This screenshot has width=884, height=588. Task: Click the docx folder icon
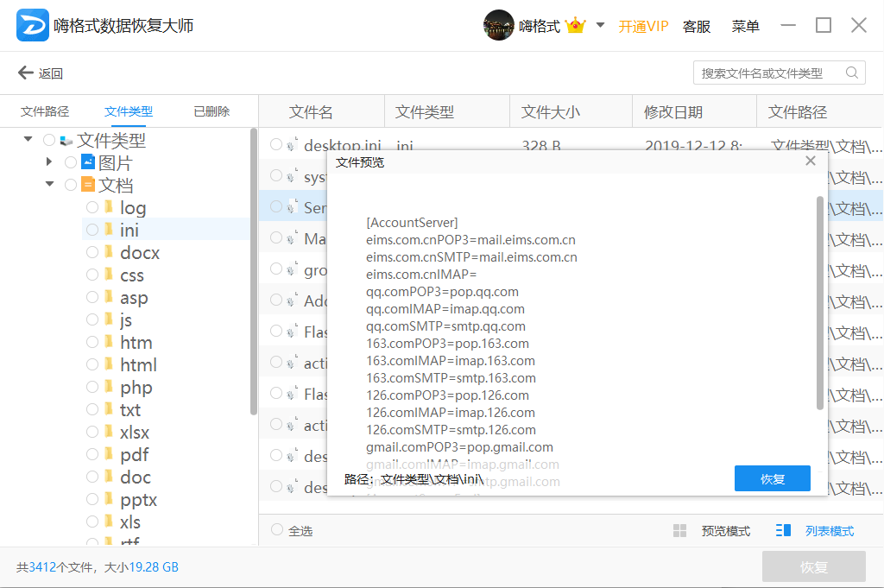point(109,252)
